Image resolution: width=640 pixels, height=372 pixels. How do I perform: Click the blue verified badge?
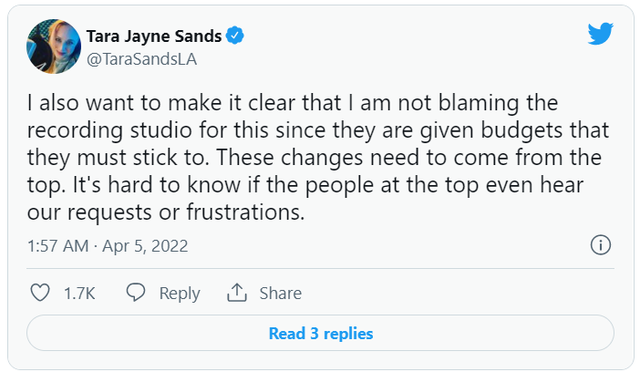click(235, 36)
